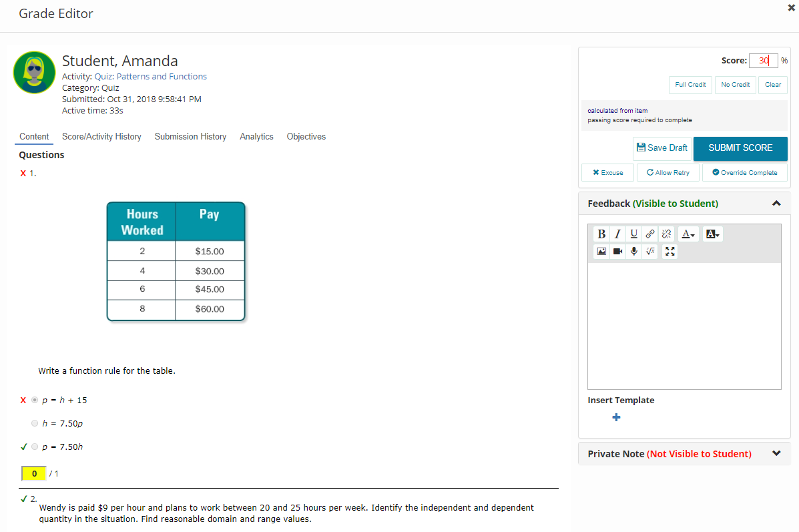Edit the score percentage input field
Image resolution: width=799 pixels, height=532 pixels.
(x=763, y=60)
